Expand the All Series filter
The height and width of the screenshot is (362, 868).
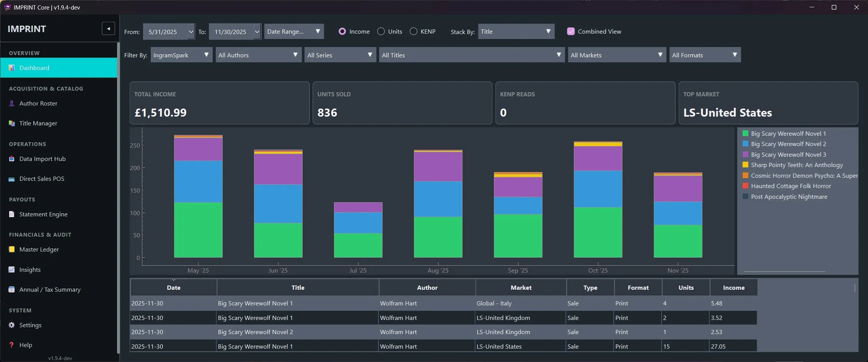click(x=340, y=55)
